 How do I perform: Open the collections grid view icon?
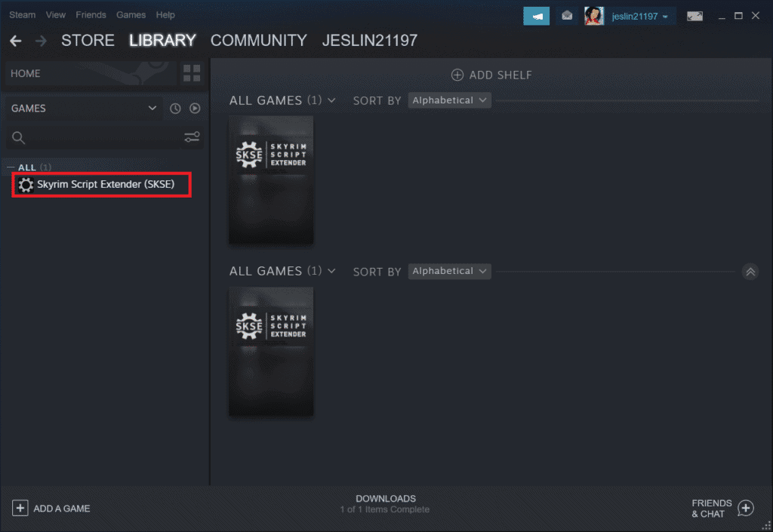pos(192,73)
